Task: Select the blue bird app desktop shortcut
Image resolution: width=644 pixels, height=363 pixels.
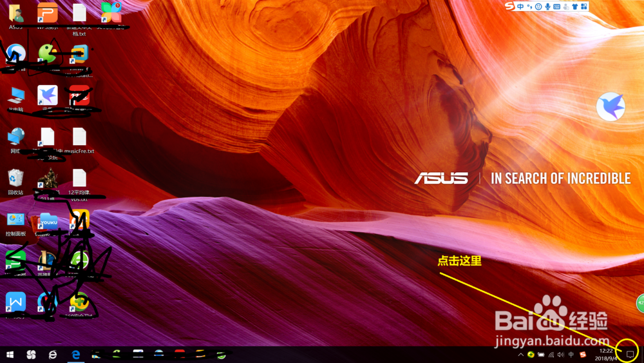Action: point(48,99)
